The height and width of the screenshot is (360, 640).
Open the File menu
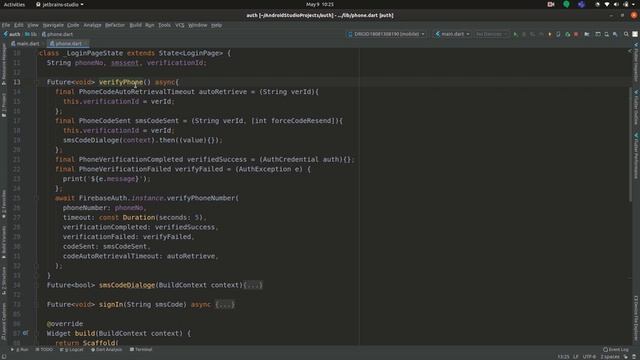pos(6,25)
